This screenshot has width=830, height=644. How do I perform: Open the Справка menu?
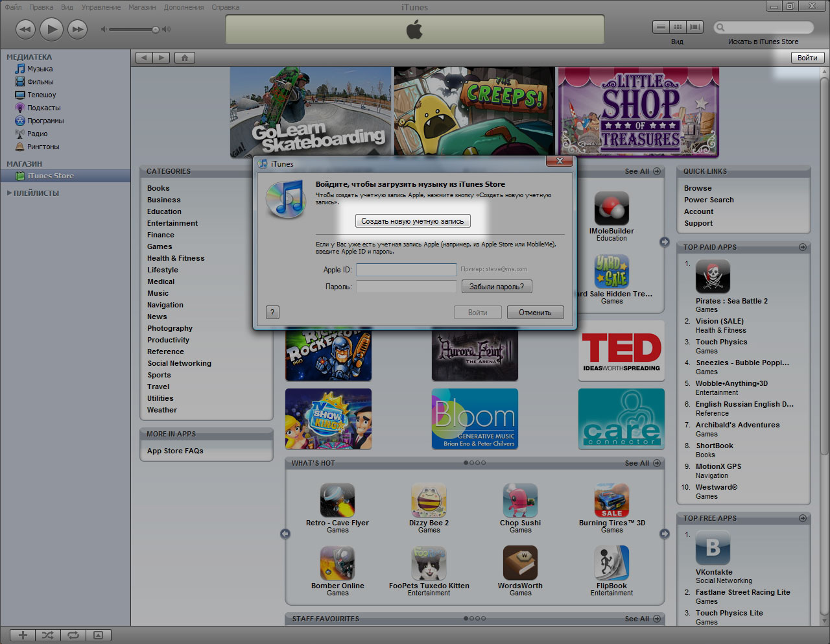click(x=225, y=7)
